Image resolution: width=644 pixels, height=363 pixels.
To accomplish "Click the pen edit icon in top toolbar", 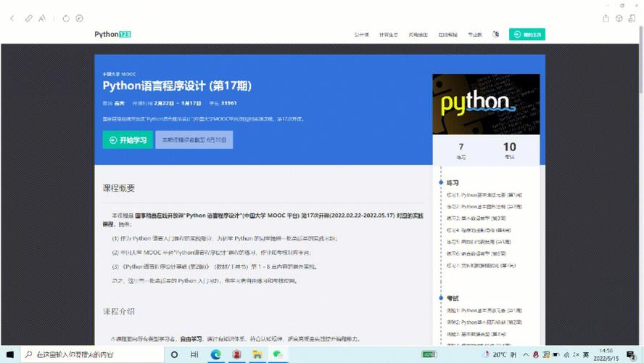I will (28, 18).
